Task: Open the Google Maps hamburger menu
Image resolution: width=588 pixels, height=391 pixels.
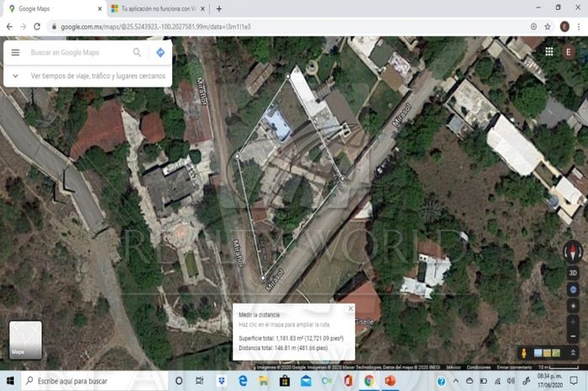Action: [15, 52]
